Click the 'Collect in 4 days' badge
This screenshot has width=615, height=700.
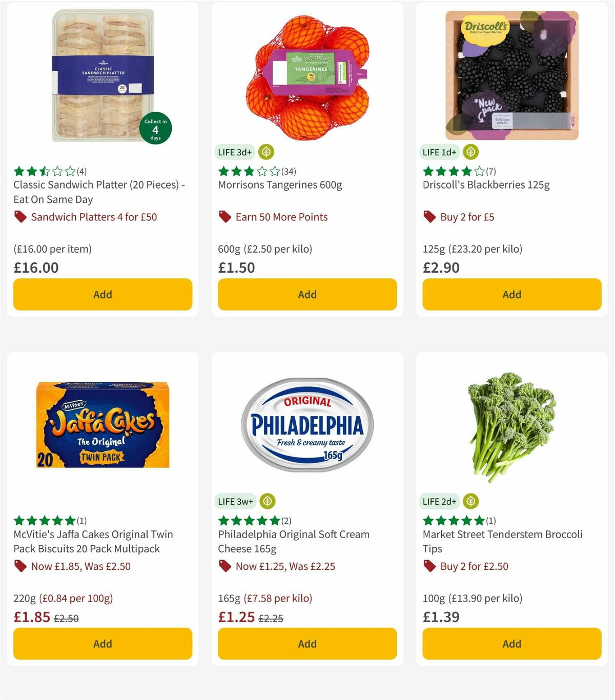tap(155, 128)
